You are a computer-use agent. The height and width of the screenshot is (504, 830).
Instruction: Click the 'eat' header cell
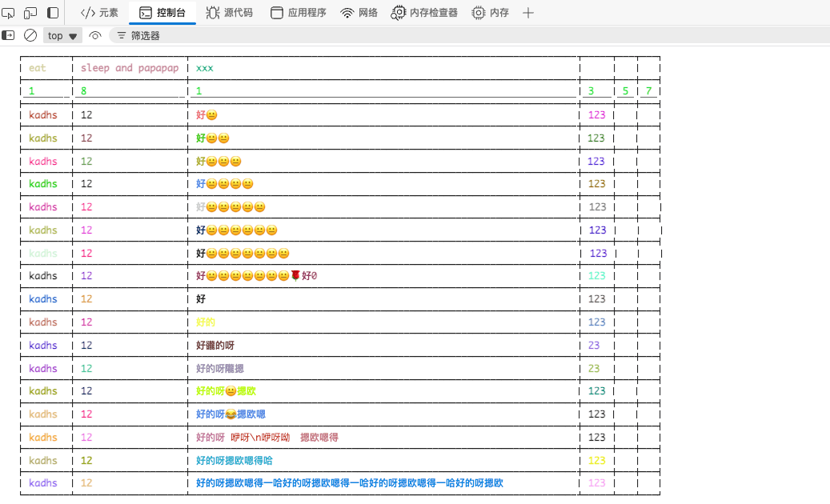tap(37, 68)
